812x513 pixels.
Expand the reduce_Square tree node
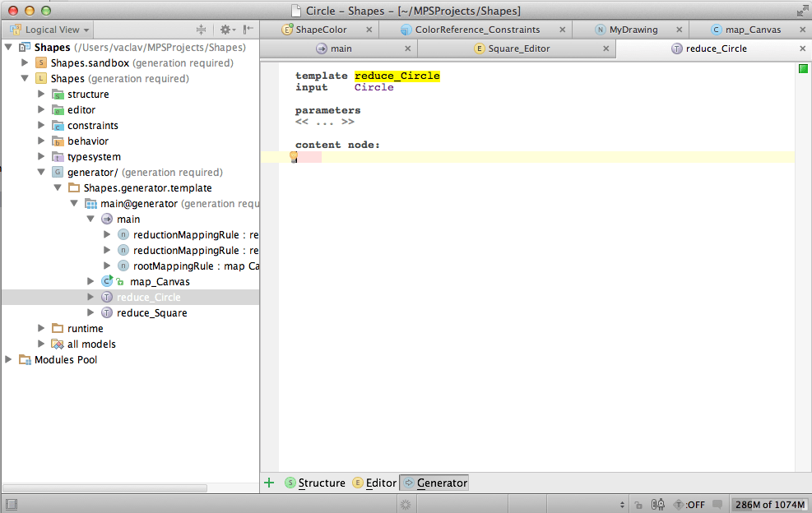click(90, 313)
